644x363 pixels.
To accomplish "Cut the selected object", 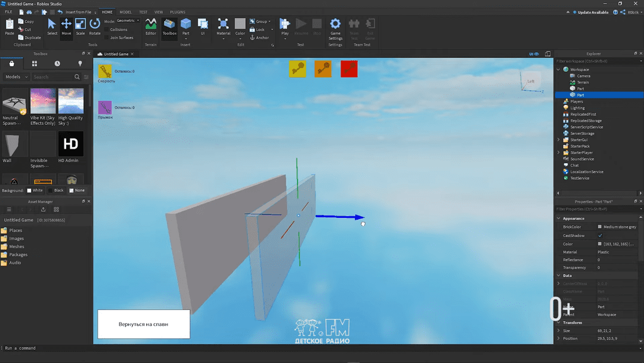I will 24,30.
